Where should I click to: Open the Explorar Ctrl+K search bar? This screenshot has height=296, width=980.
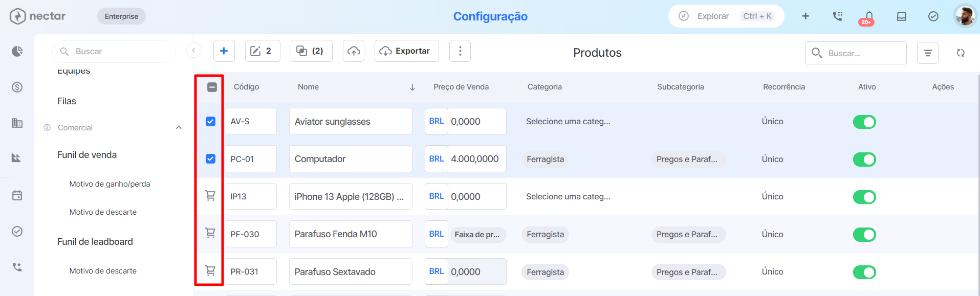click(726, 16)
